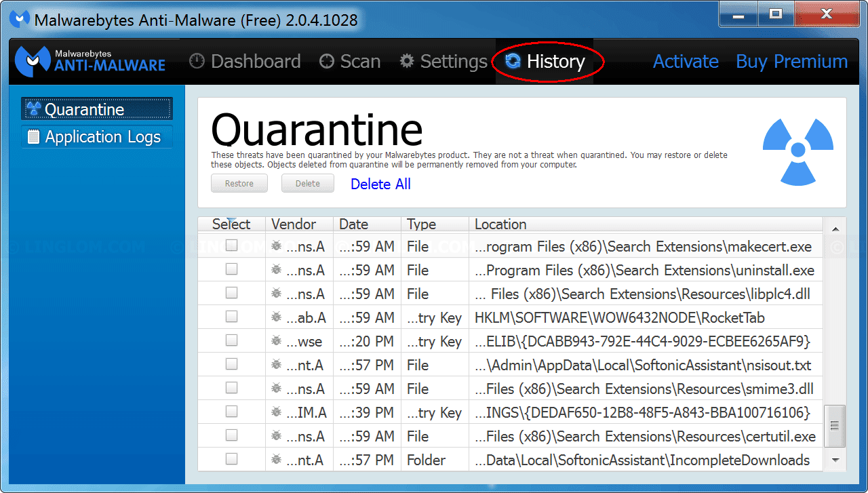Check the box for certutil.exe
The image size is (868, 493).
pos(231,435)
